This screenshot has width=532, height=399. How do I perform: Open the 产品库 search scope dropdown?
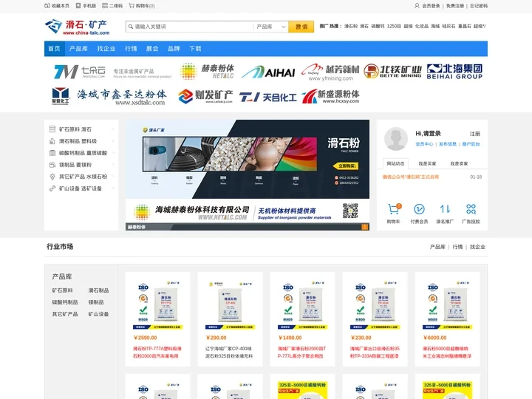pos(270,27)
